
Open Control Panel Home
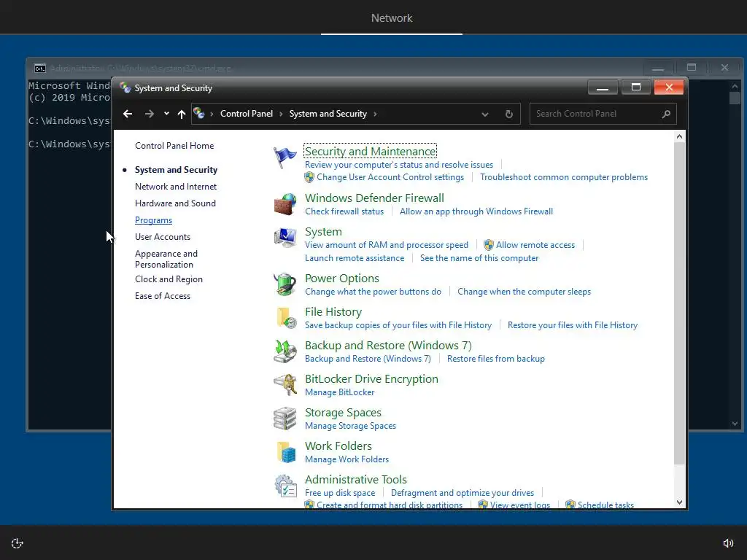(x=174, y=146)
